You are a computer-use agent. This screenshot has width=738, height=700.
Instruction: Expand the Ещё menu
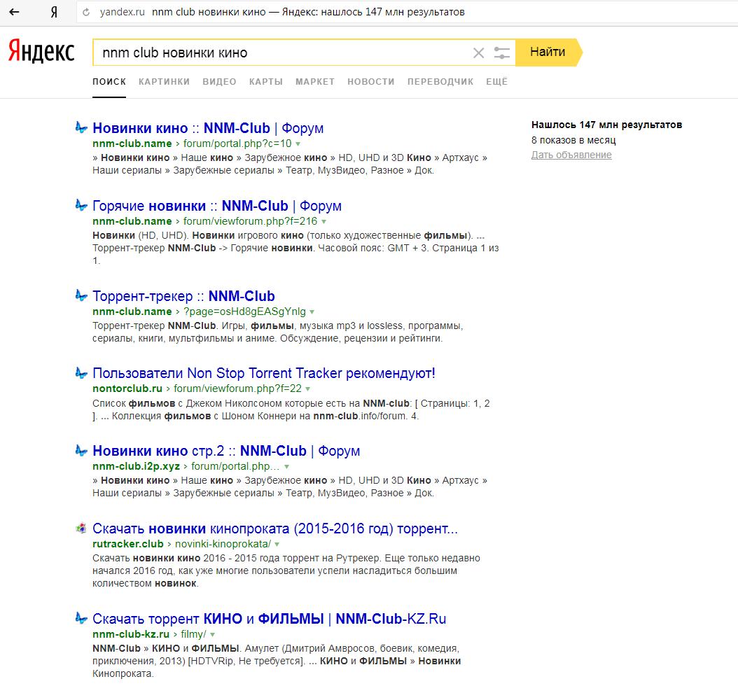[x=497, y=81]
